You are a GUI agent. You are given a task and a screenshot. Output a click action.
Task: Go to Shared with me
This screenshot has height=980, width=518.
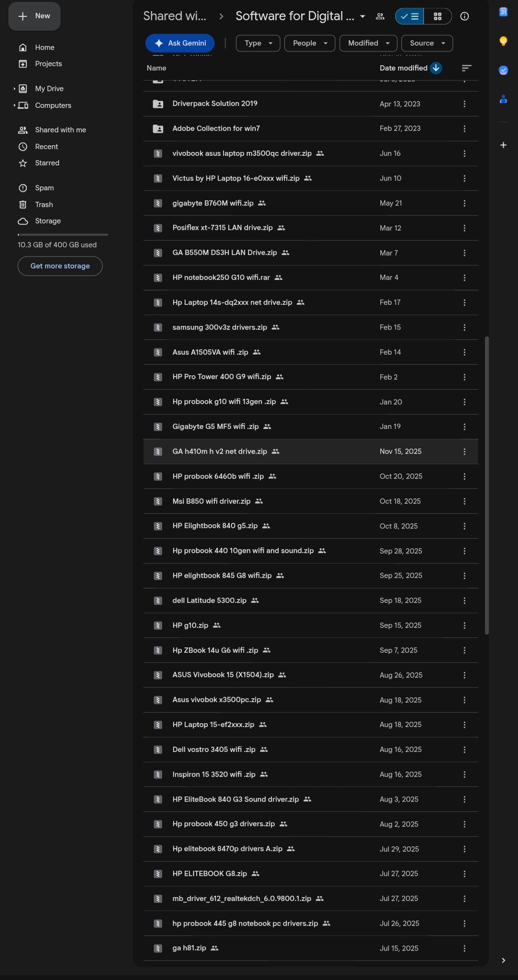pyautogui.click(x=60, y=130)
